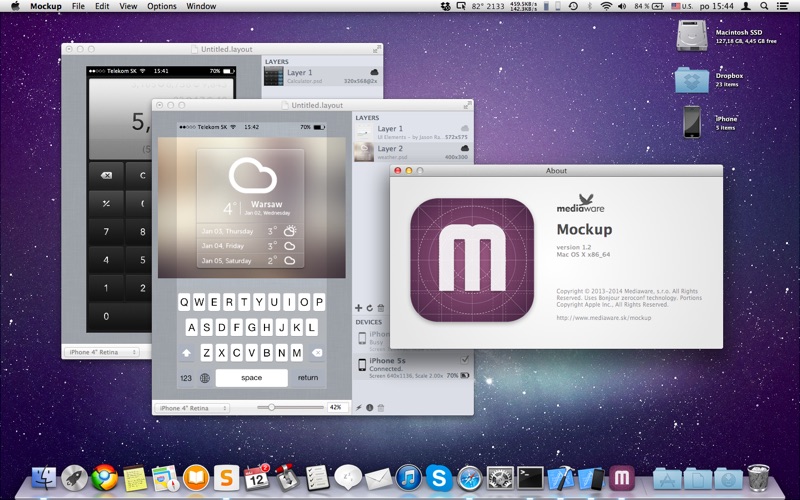Launch Google Chrome from the Dock
Image resolution: width=800 pixels, height=500 pixels.
click(x=105, y=478)
